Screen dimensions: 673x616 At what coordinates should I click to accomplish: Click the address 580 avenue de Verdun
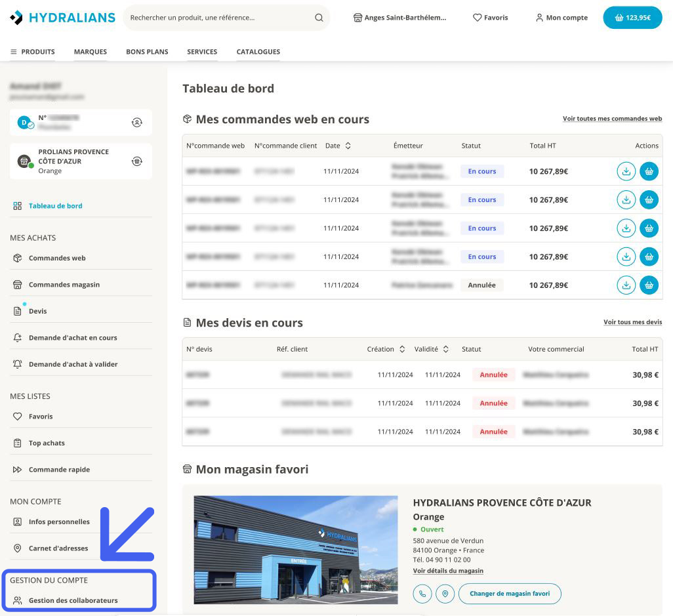447,541
